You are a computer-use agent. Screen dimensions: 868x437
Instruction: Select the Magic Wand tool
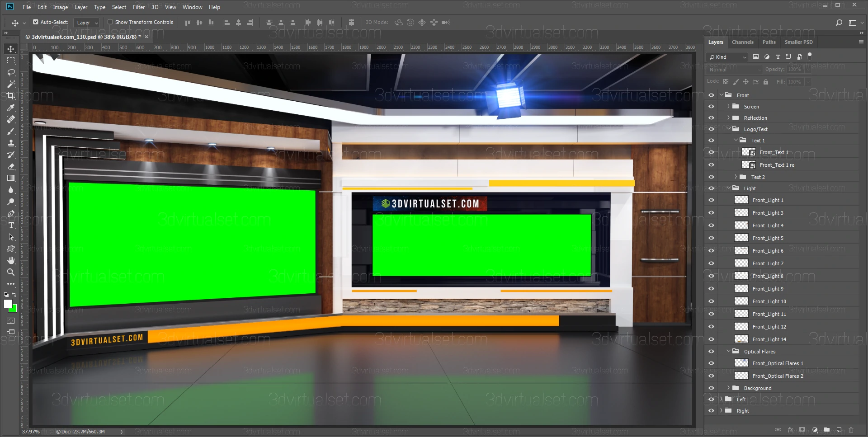click(x=11, y=84)
